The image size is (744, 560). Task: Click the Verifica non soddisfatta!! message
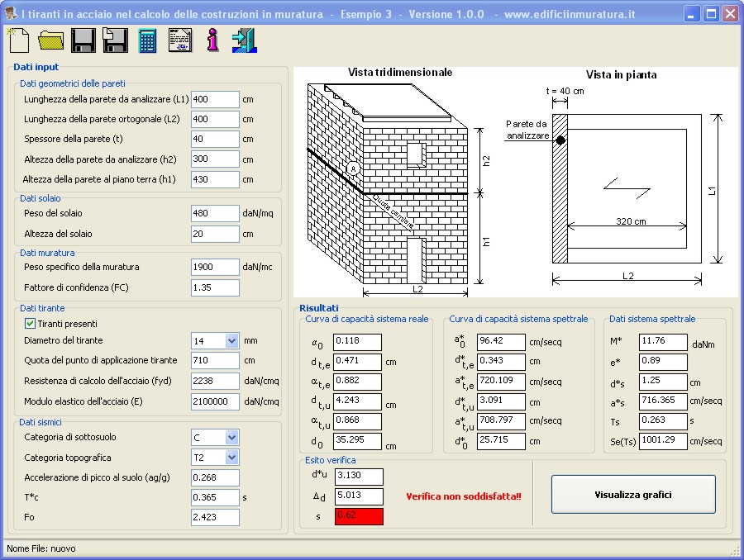(x=463, y=496)
